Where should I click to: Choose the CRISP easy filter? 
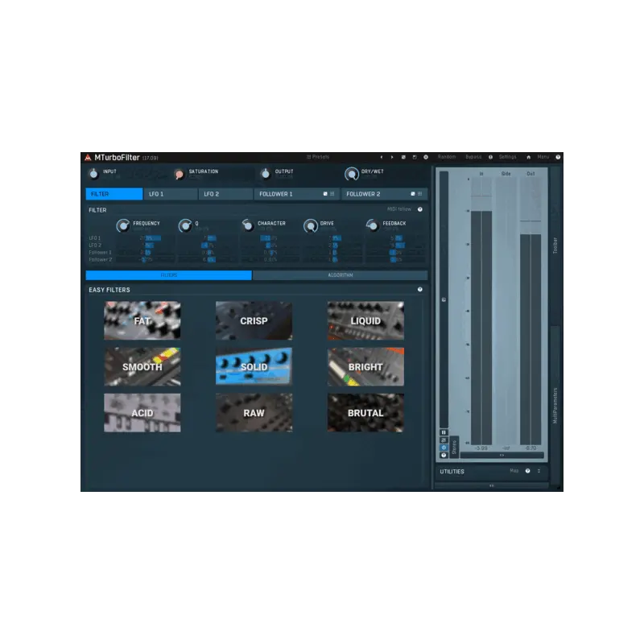(x=254, y=320)
